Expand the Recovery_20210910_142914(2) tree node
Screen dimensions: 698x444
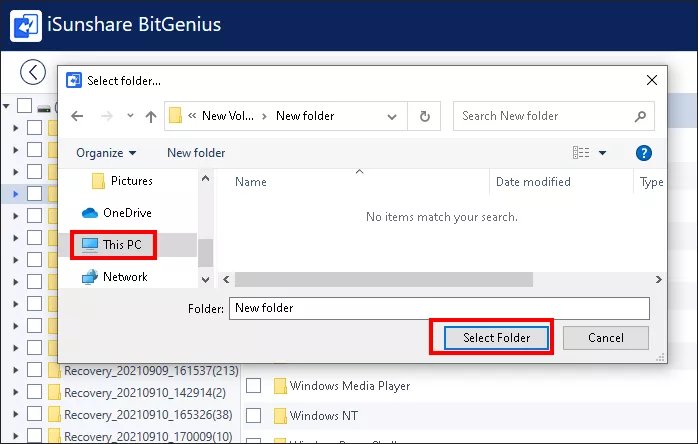tap(16, 392)
